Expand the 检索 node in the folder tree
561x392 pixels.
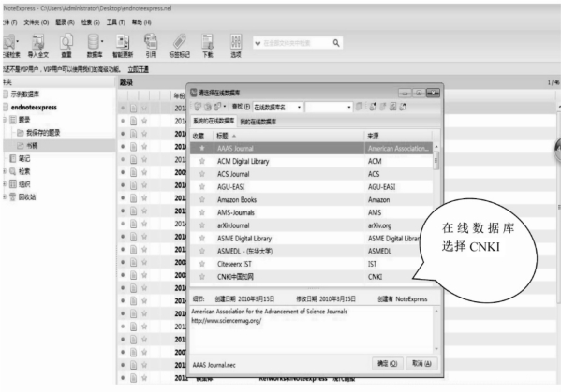coord(5,171)
